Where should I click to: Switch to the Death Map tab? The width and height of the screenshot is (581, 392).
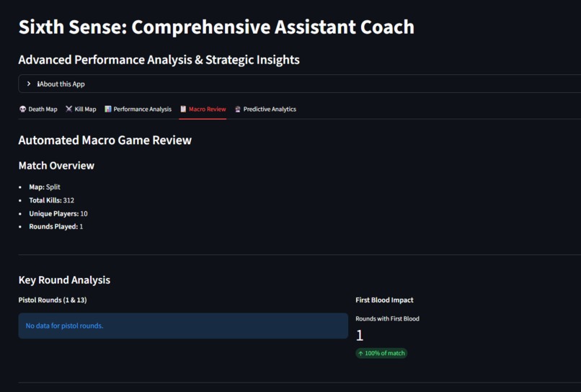pos(38,109)
